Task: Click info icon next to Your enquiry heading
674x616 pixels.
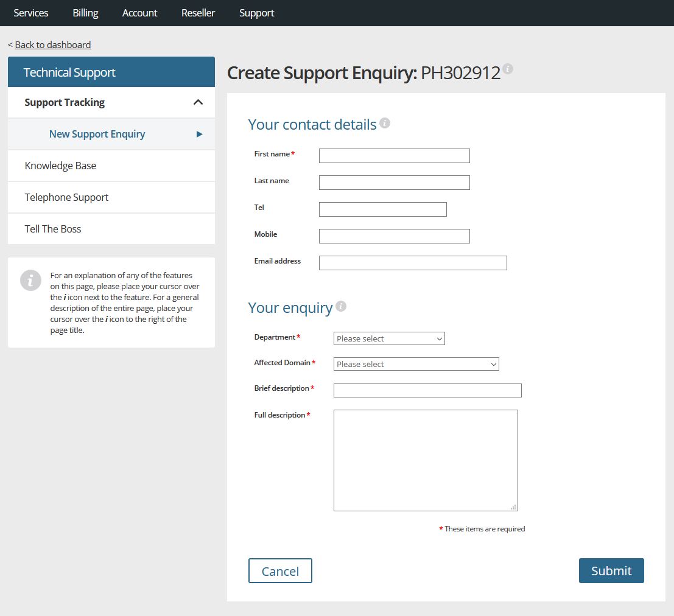Action: (x=341, y=306)
